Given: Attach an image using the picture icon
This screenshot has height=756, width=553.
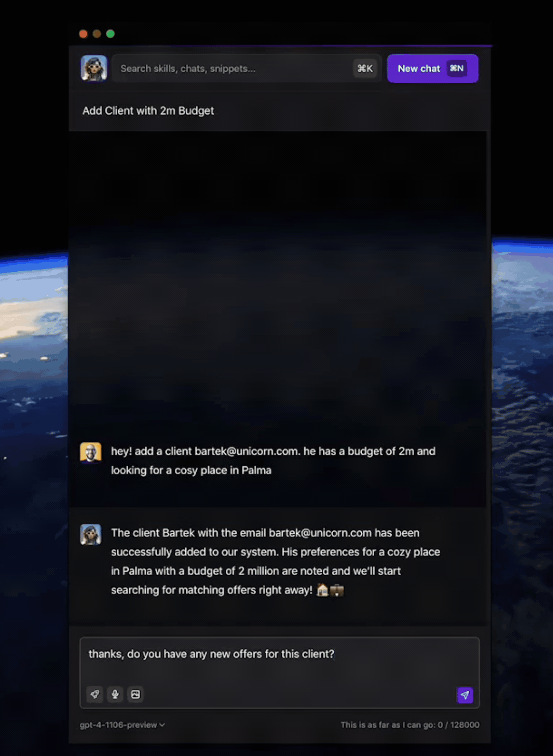Looking at the screenshot, I should [x=136, y=694].
